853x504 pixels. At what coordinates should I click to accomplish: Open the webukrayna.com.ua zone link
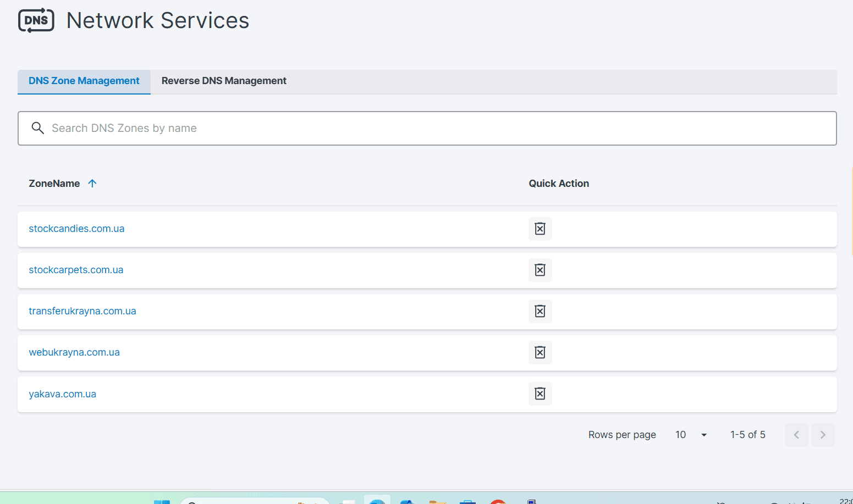click(74, 352)
